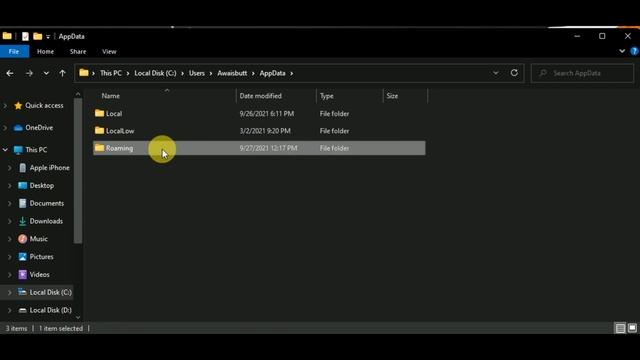Image resolution: width=640 pixels, height=360 pixels.
Task: Collapse the This PC tree node
Action: point(5,150)
